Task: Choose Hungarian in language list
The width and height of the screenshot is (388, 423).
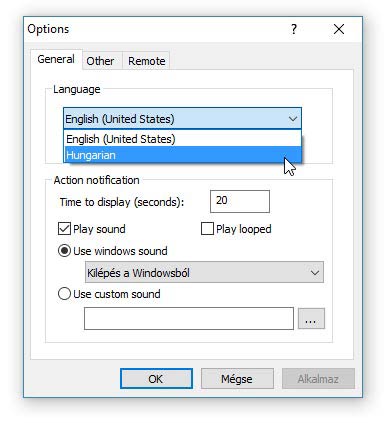Action: coord(183,155)
